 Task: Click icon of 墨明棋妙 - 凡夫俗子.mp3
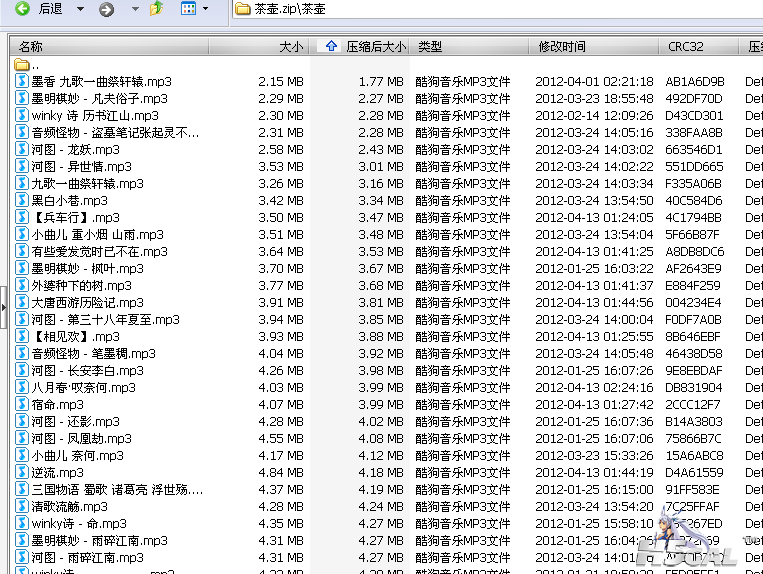pyautogui.click(x=21, y=98)
